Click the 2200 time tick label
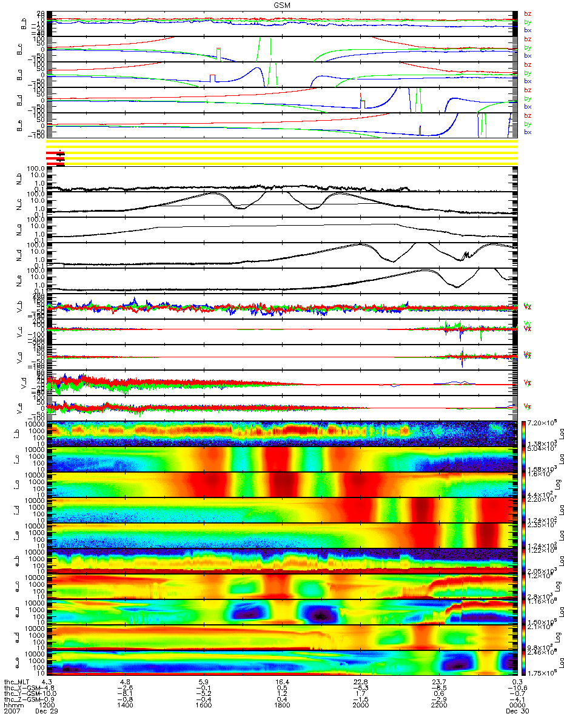The height and width of the screenshot is (728, 564). coord(438,706)
